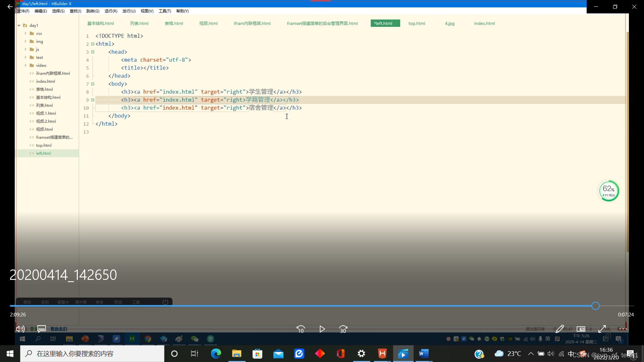Image resolution: width=644 pixels, height=362 pixels.
Task: Open the 23°C weather widget
Action: coord(508,354)
